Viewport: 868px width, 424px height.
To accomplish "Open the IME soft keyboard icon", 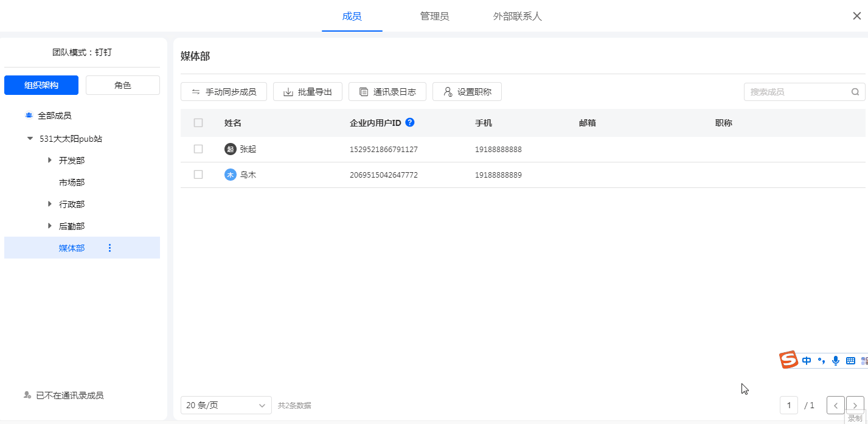I will 850,361.
